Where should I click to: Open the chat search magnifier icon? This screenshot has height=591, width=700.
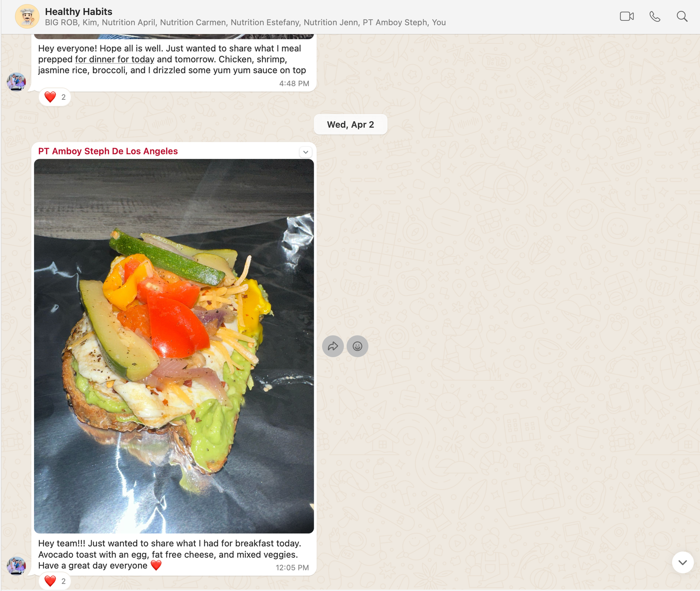[682, 17]
